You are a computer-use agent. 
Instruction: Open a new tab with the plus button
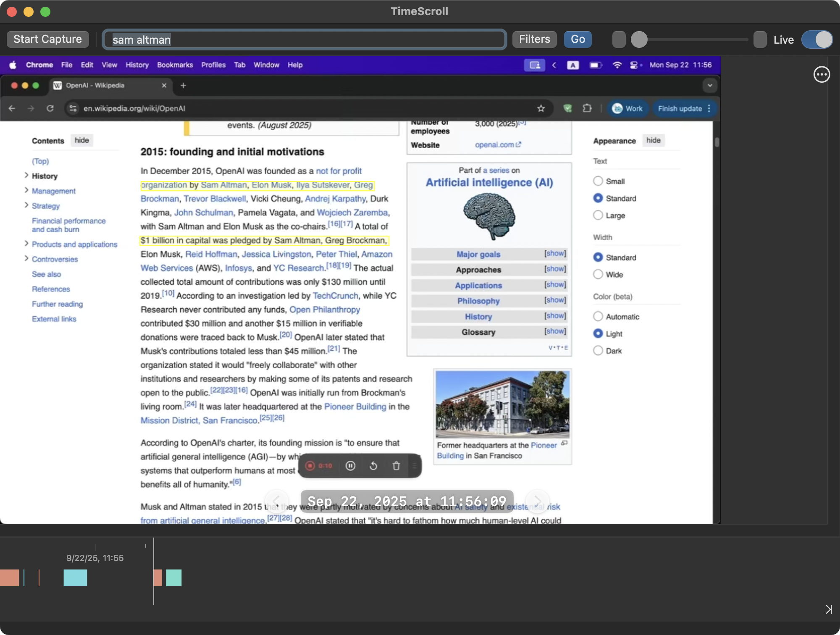183,85
